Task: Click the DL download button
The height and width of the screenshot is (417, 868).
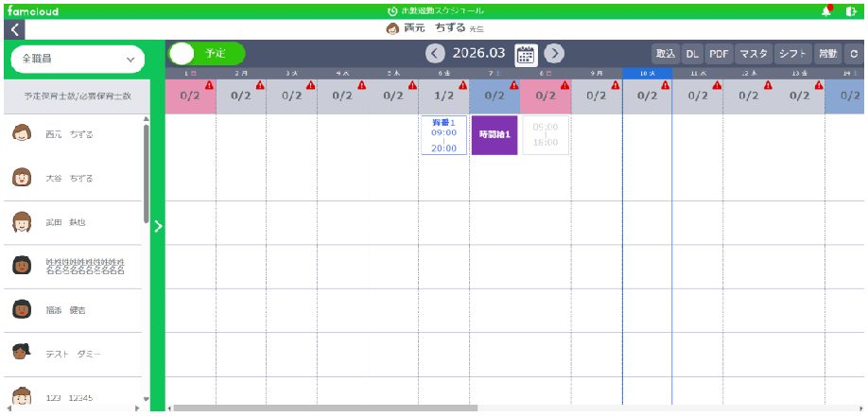Action: (x=692, y=54)
